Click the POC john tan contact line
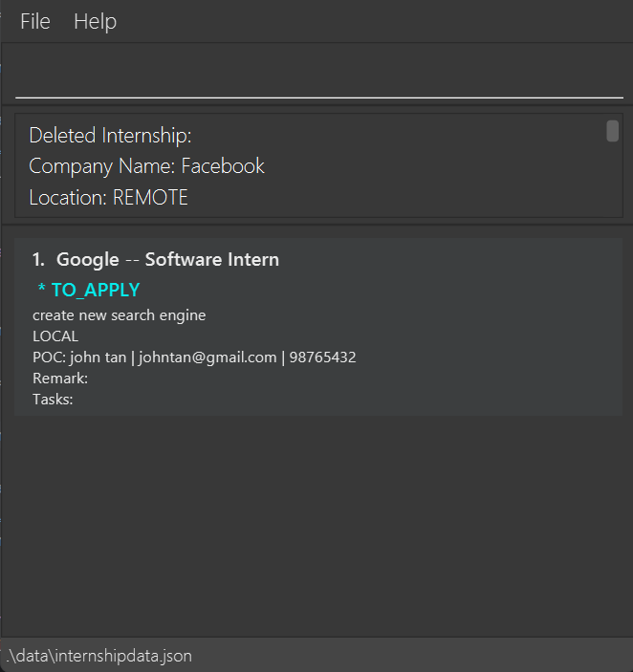Screen dimensions: 633x672 click(194, 358)
